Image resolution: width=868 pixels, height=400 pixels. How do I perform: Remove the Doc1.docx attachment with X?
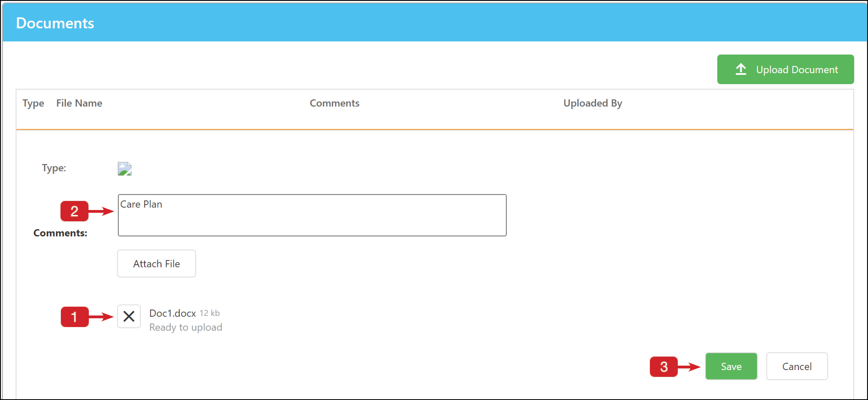129,316
